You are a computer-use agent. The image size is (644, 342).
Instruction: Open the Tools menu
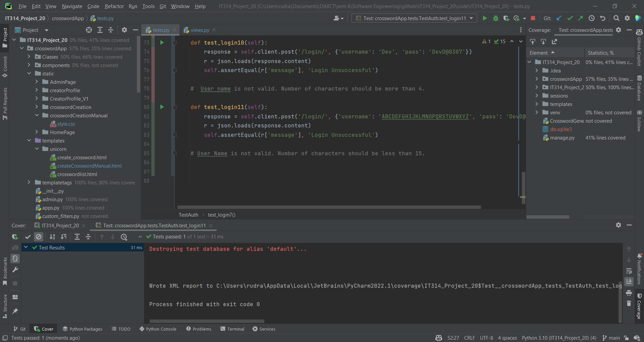148,6
